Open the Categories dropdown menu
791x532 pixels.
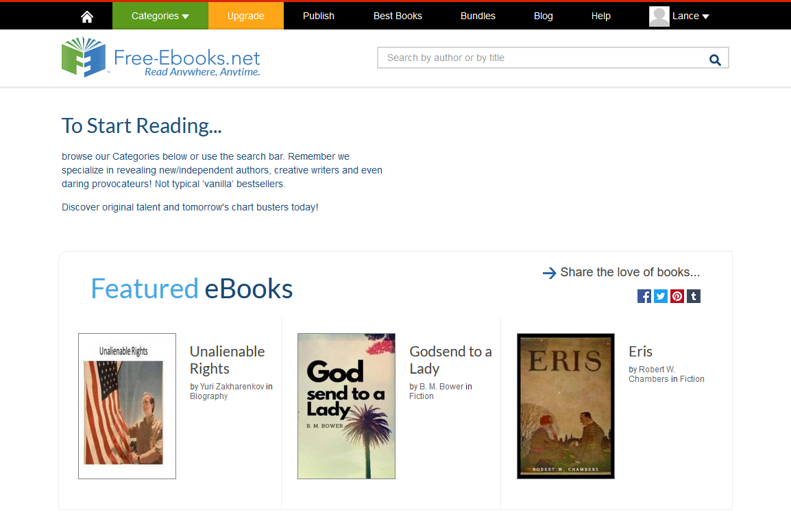pyautogui.click(x=160, y=15)
